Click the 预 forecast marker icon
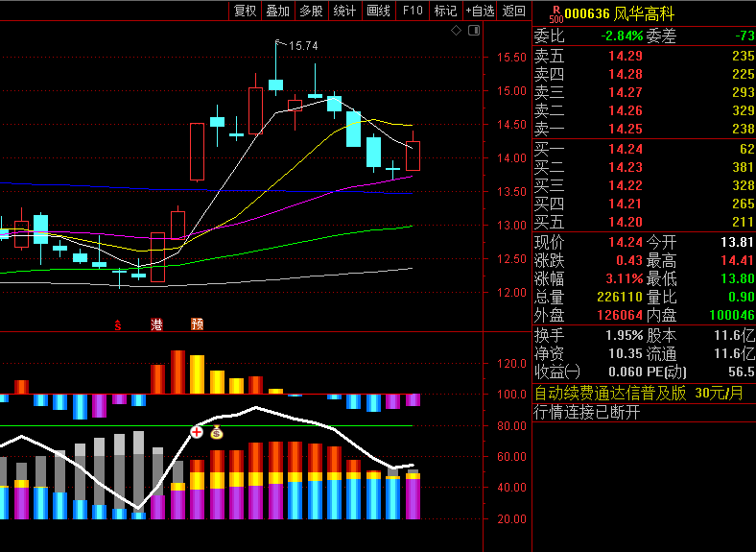Viewport: 756px width, 552px height. click(x=197, y=325)
